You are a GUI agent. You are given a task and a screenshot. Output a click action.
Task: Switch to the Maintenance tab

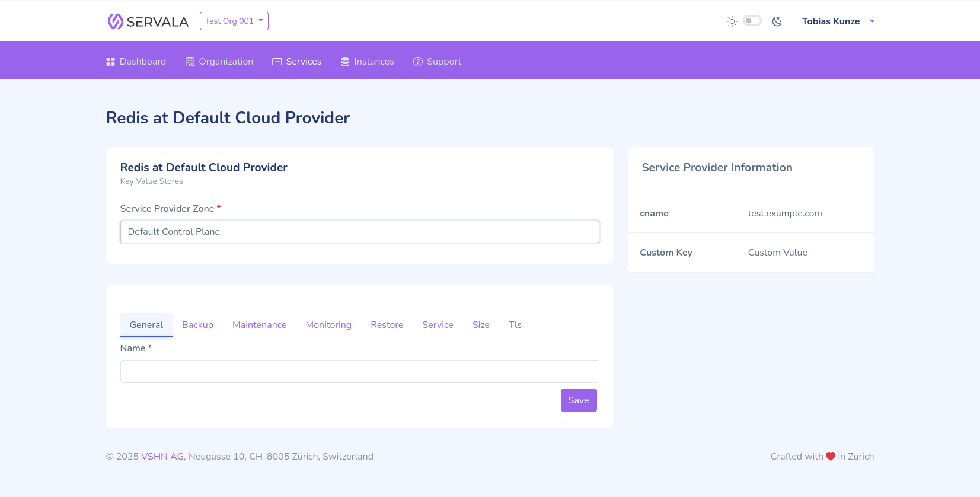[x=259, y=325]
